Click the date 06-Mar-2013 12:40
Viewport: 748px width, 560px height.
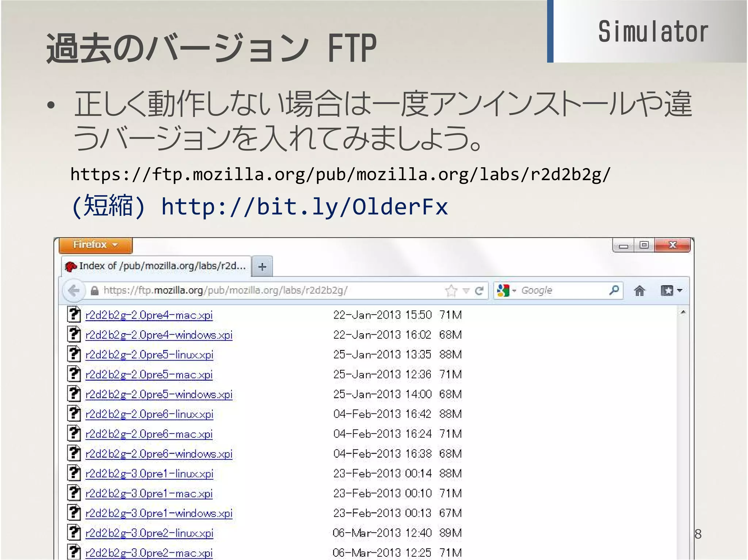click(x=382, y=533)
